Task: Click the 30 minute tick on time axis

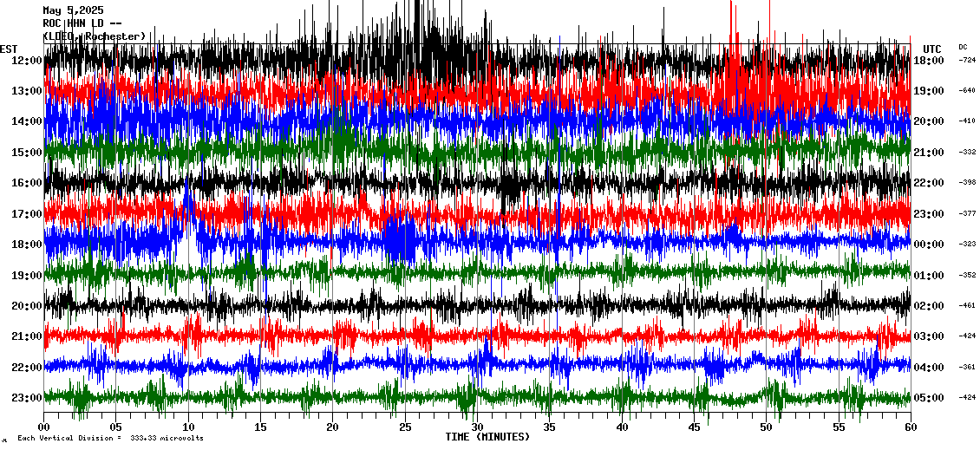Action: [476, 427]
